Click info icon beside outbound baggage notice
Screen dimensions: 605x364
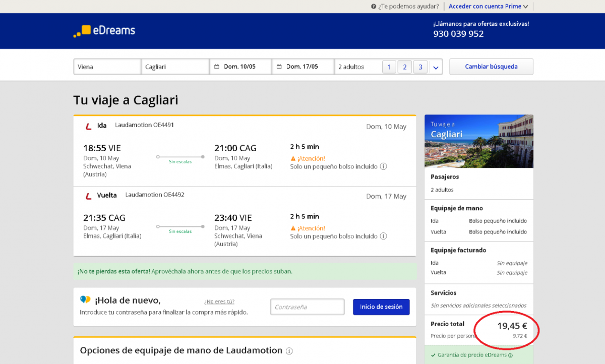coord(383,166)
